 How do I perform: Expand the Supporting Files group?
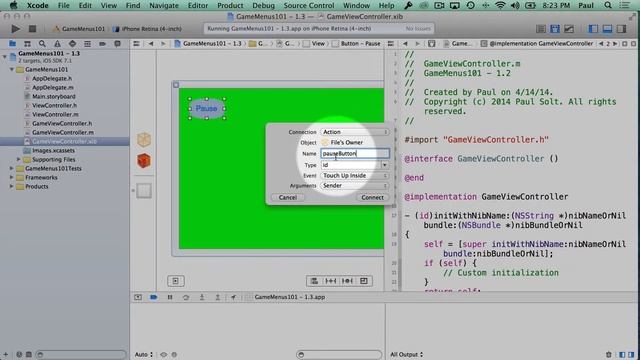point(18,159)
